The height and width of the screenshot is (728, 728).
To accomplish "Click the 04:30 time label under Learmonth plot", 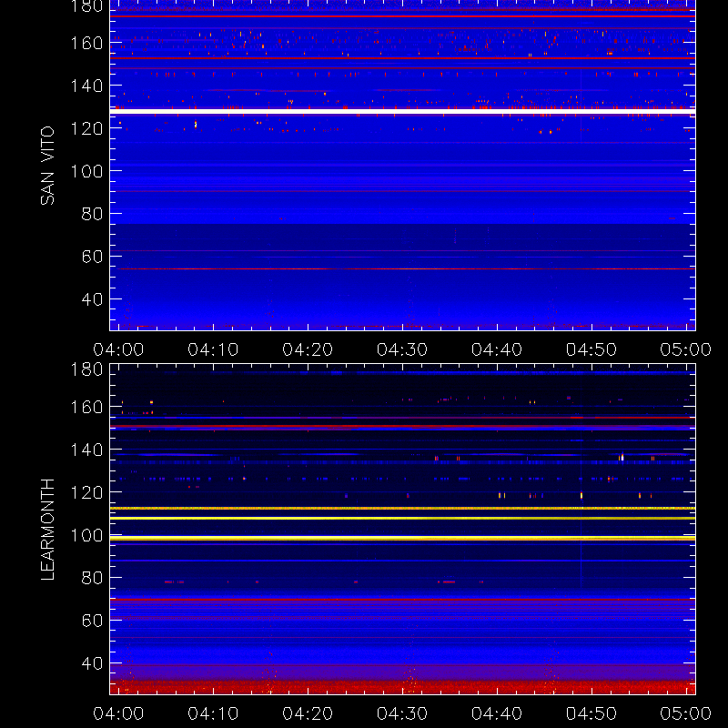I will click(402, 713).
